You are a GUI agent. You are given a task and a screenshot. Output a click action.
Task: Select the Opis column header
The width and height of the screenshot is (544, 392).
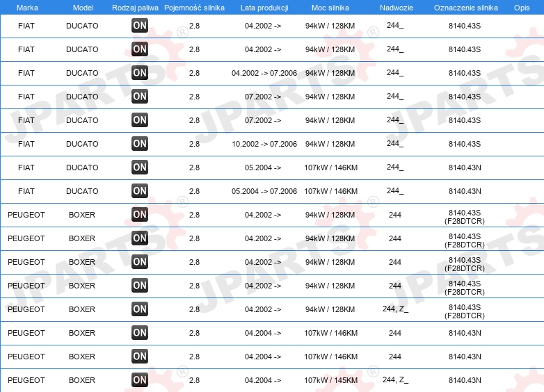click(522, 8)
